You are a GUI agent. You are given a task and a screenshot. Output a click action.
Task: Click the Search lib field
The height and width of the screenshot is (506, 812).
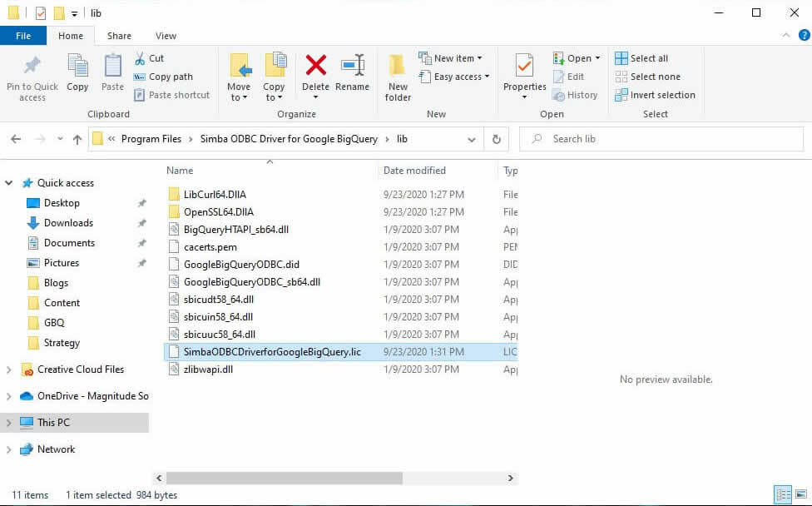[x=661, y=139]
